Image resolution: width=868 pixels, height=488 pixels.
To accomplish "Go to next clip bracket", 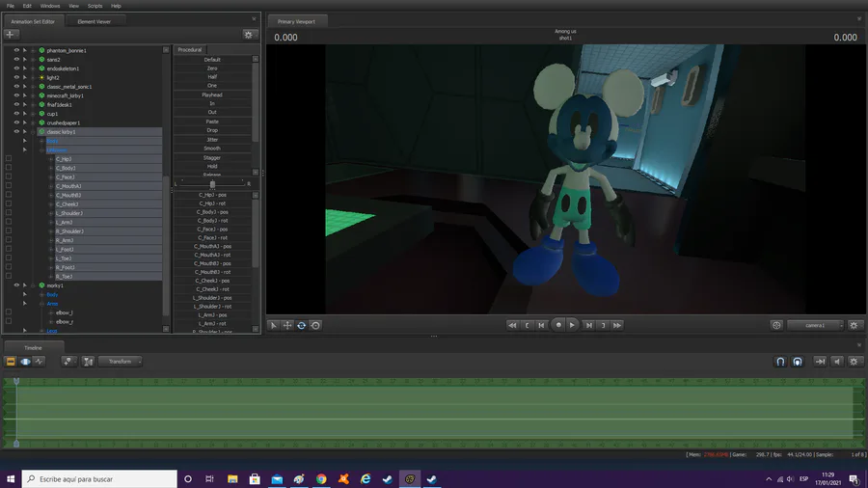I will point(604,325).
